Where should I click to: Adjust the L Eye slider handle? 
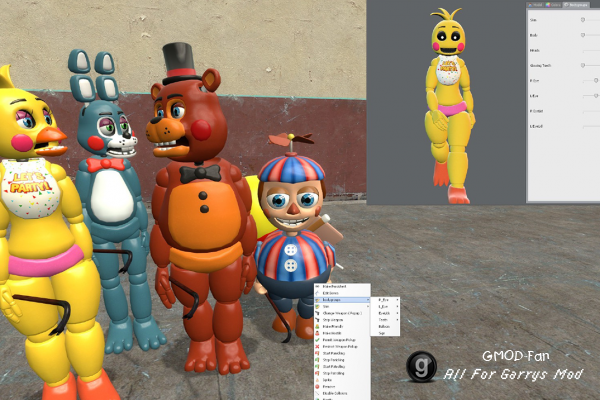(596, 96)
